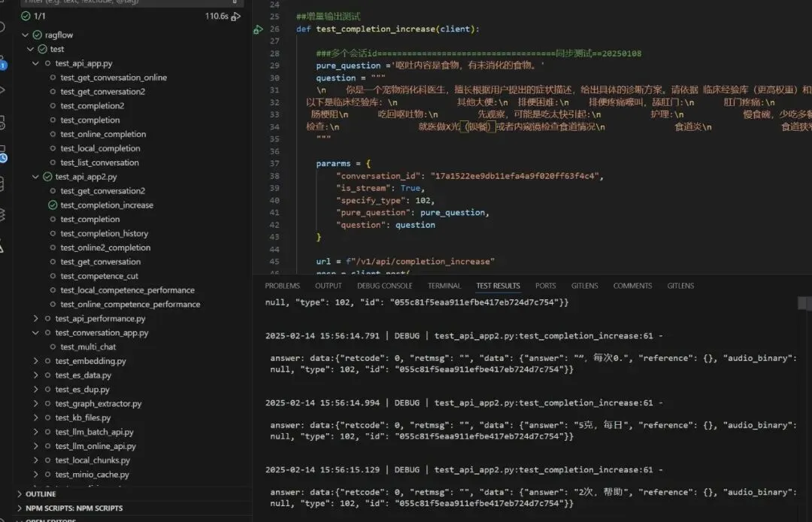Collapse the ragflow root node
812x522 pixels.
(x=25, y=35)
